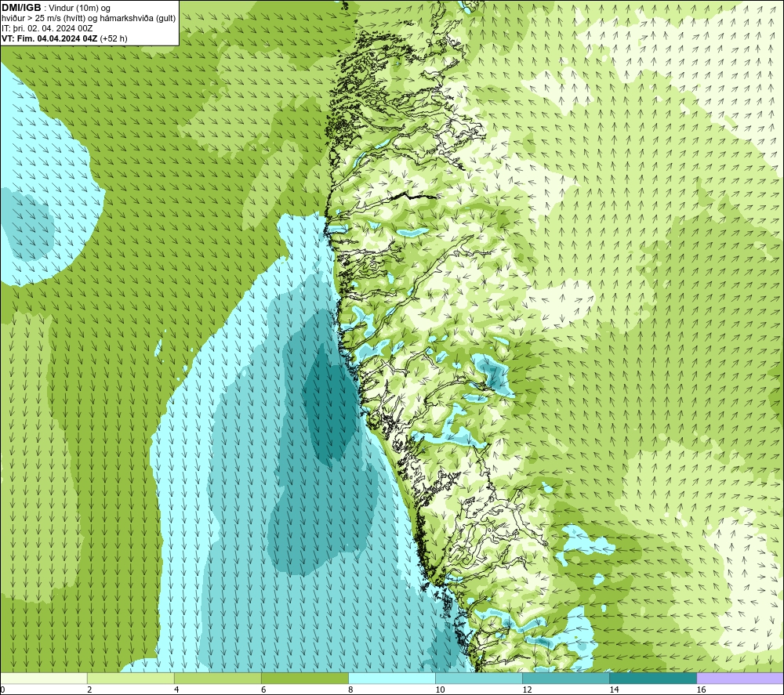Click the legend scale label 2
The image size is (784, 695).
tap(89, 690)
